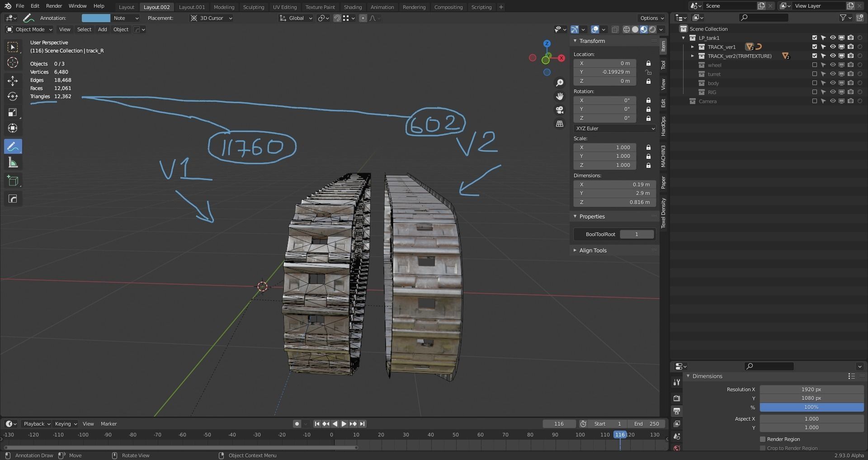Select the Add Cube tool

click(x=13, y=181)
